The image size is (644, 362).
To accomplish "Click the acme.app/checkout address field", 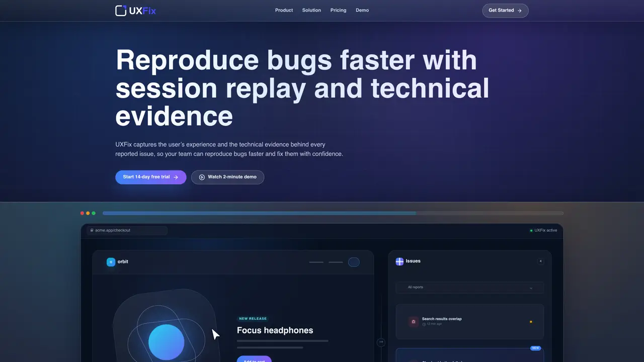I will click(127, 230).
